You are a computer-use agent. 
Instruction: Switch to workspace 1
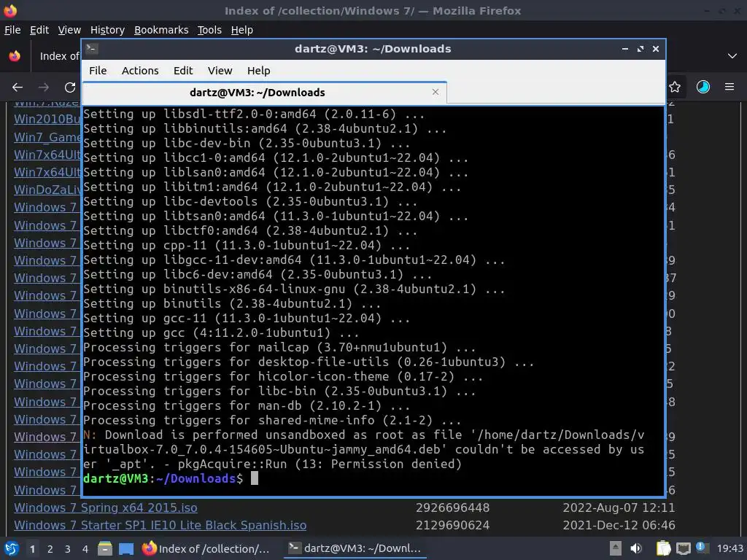coord(32,549)
